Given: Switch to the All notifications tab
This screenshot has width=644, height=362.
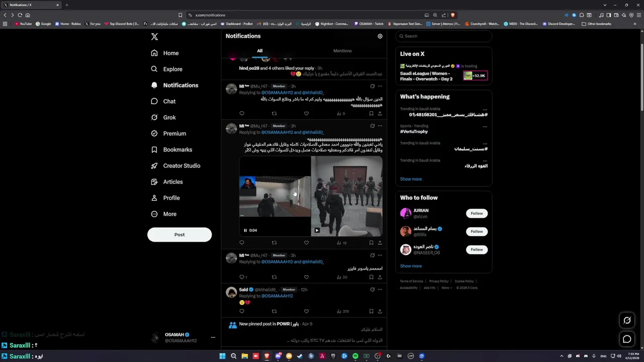Looking at the screenshot, I should (x=260, y=51).
